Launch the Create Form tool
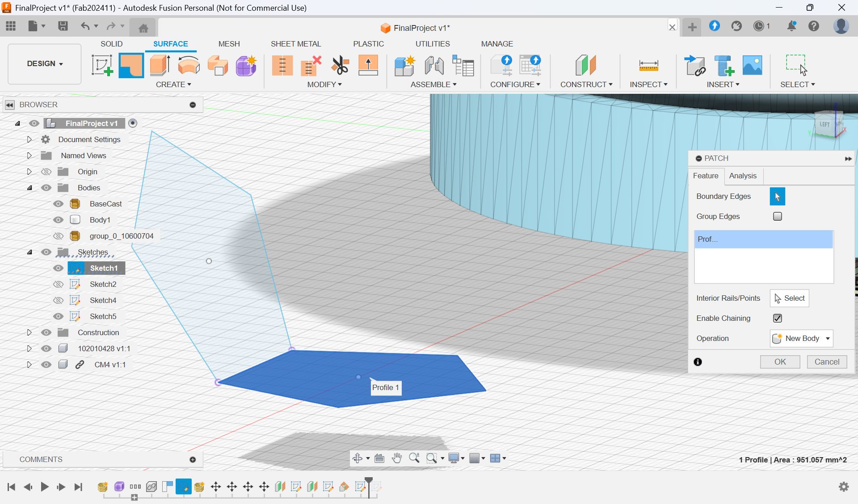Viewport: 858px width, 504px height. click(246, 66)
